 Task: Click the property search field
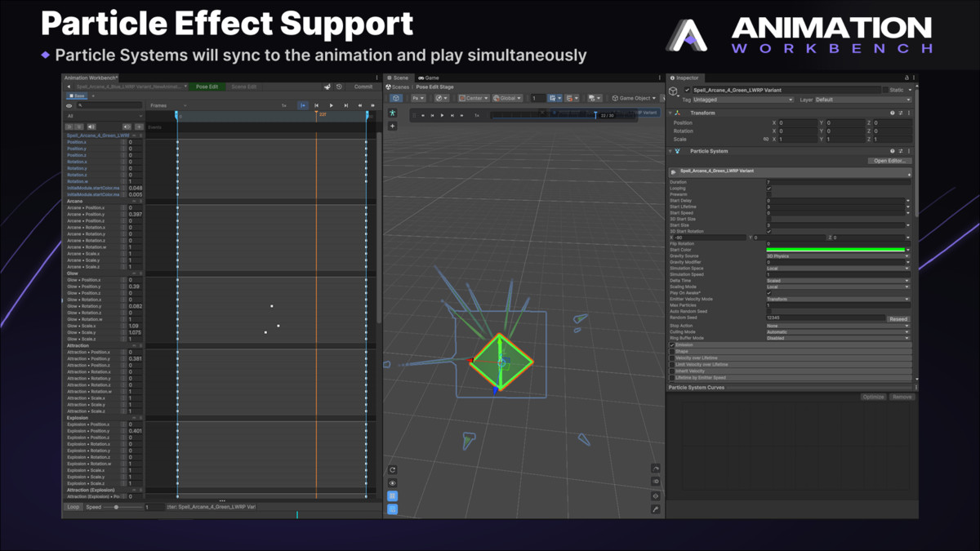pyautogui.click(x=109, y=105)
